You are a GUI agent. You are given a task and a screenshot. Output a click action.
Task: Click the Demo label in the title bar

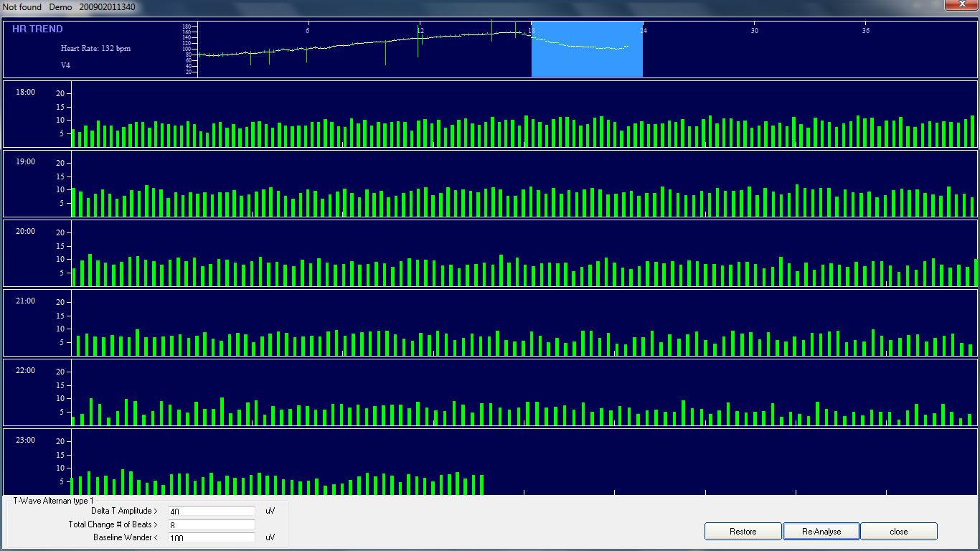coord(59,6)
